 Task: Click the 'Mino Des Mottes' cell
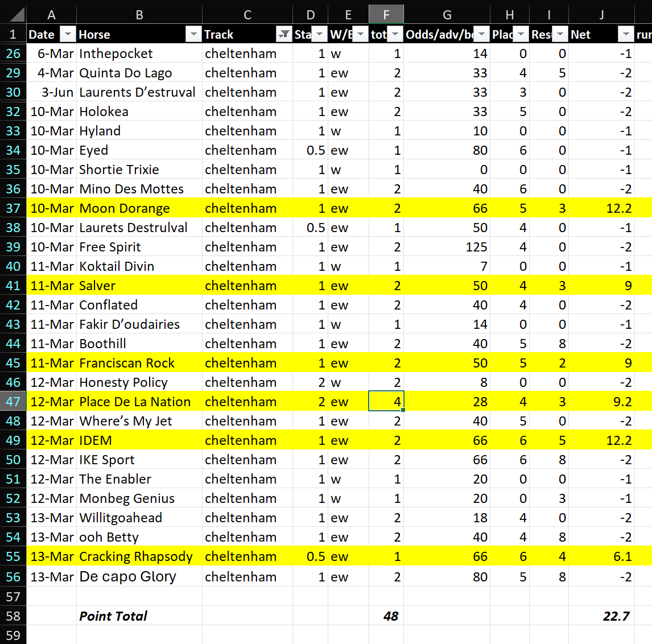tap(139, 189)
